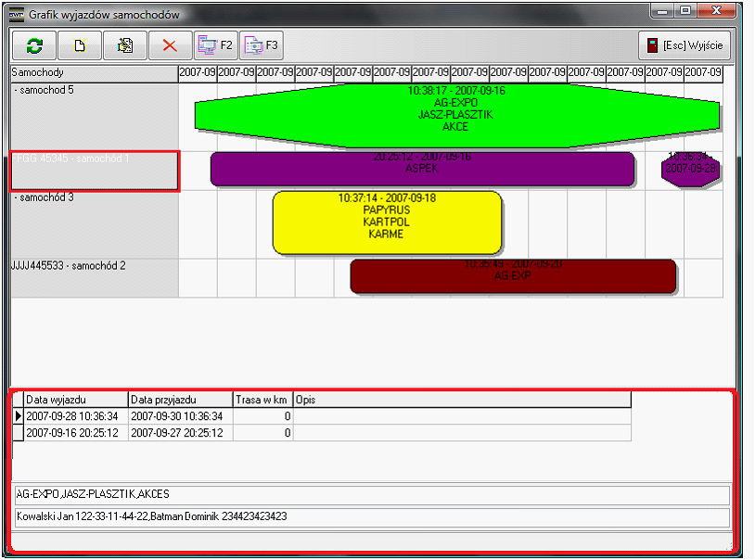Select the 'samochód 3' row in car list
Screen dimensions: 755x560
(93, 223)
